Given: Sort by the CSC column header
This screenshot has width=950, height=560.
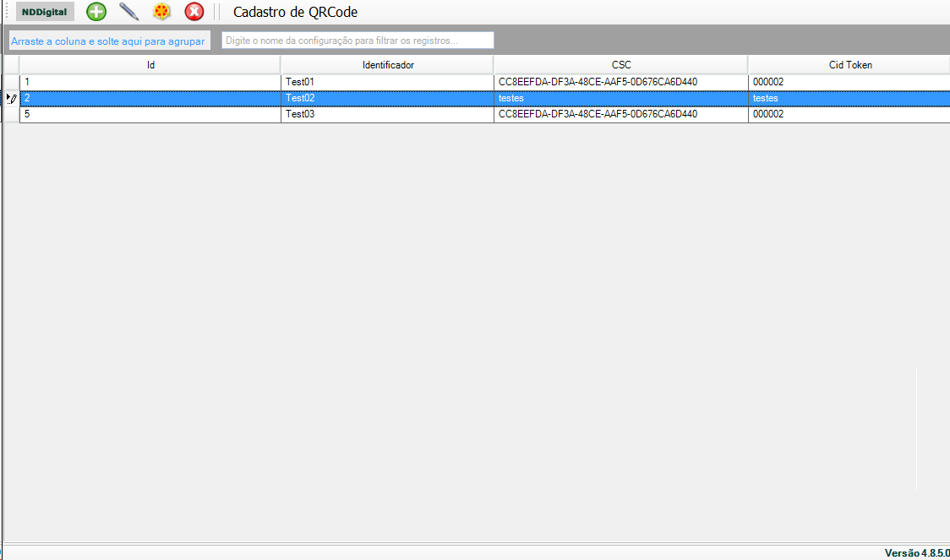Looking at the screenshot, I should pyautogui.click(x=621, y=65).
